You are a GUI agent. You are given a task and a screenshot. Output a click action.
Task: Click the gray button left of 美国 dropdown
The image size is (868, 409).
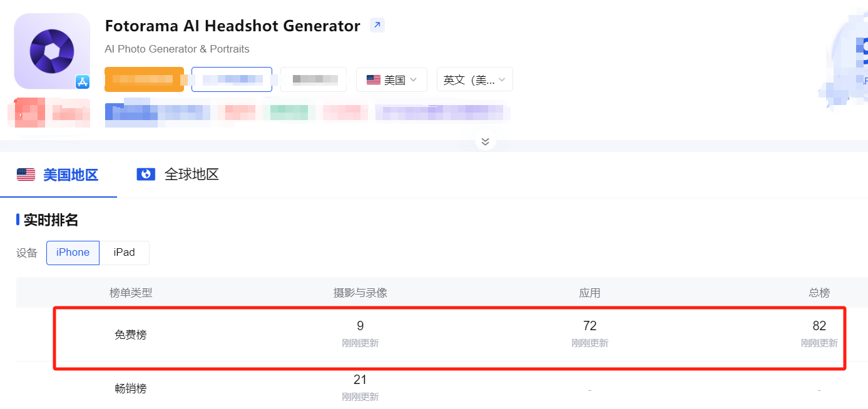314,79
